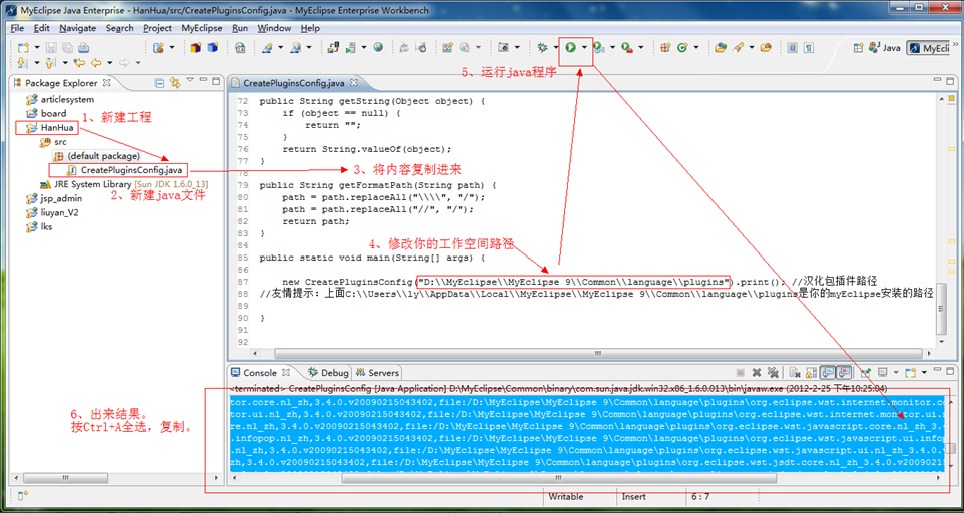
Task: Select the liuyan_V2 project
Action: tap(52, 212)
